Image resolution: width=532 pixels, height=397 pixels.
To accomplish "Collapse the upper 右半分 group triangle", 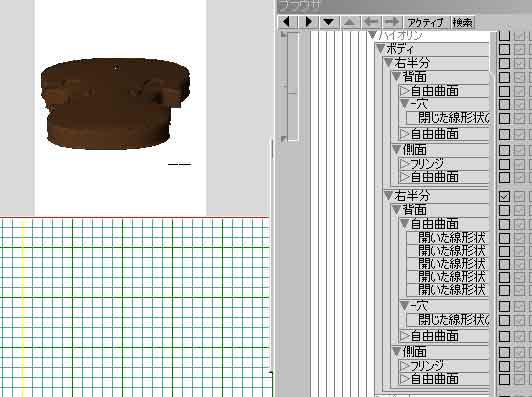I will point(388,62).
